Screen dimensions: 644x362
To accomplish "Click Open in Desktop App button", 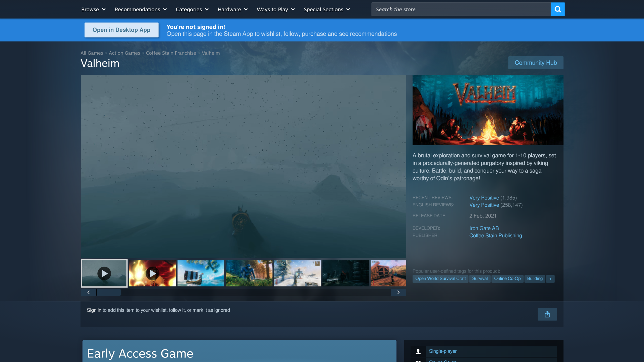I will 122,30.
